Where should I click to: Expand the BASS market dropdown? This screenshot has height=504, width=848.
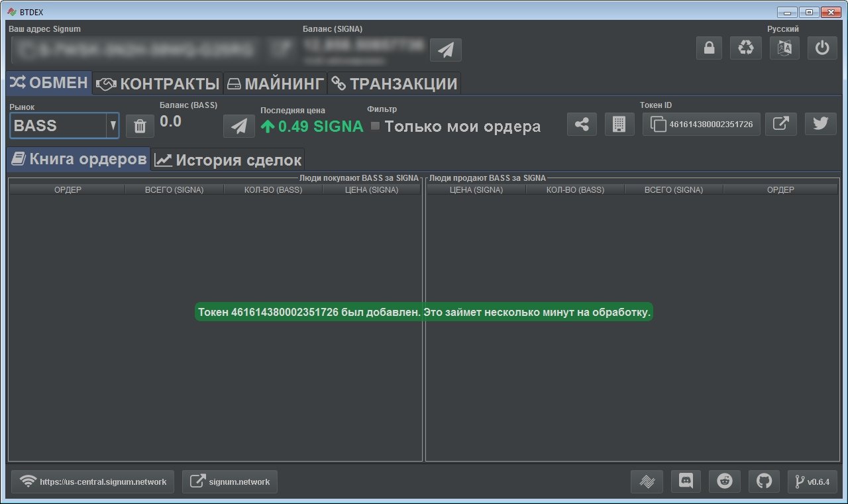(x=113, y=125)
